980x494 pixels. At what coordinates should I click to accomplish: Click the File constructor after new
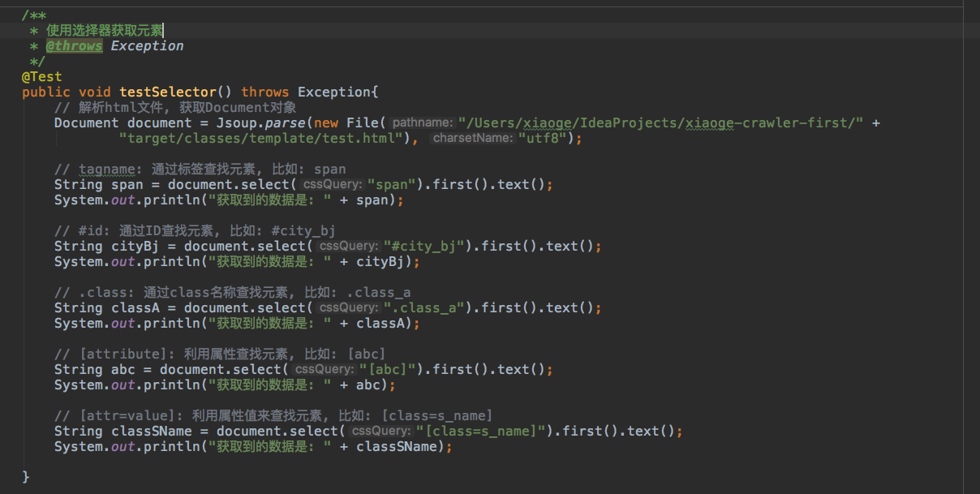pyautogui.click(x=363, y=122)
